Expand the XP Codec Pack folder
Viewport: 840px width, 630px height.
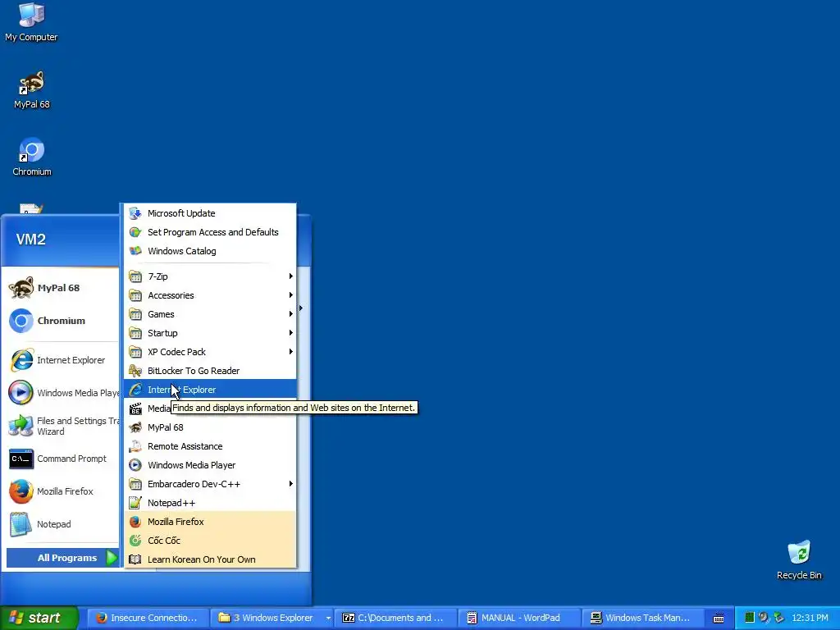click(x=210, y=352)
